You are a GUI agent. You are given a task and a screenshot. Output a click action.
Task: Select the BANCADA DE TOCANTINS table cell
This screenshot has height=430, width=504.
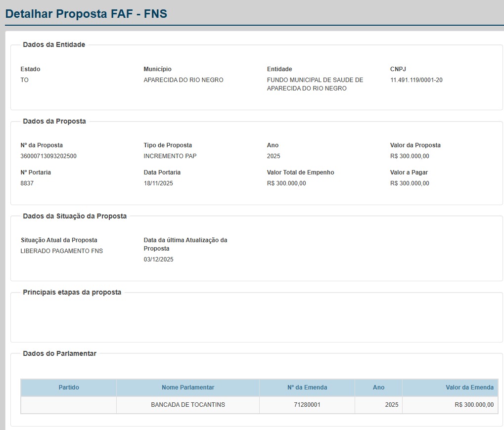pyautogui.click(x=188, y=405)
